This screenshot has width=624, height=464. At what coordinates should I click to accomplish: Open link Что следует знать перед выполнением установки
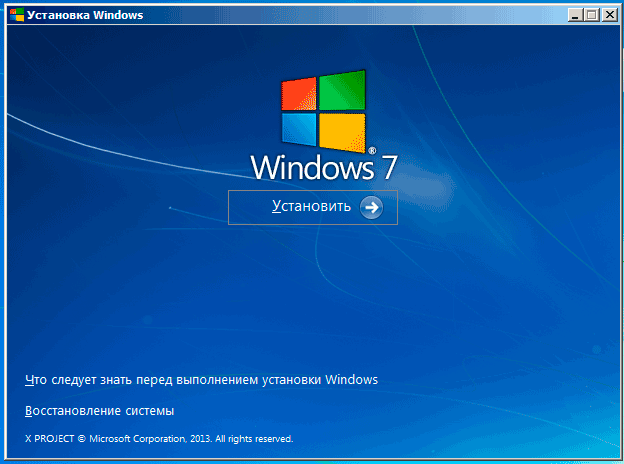coord(200,380)
